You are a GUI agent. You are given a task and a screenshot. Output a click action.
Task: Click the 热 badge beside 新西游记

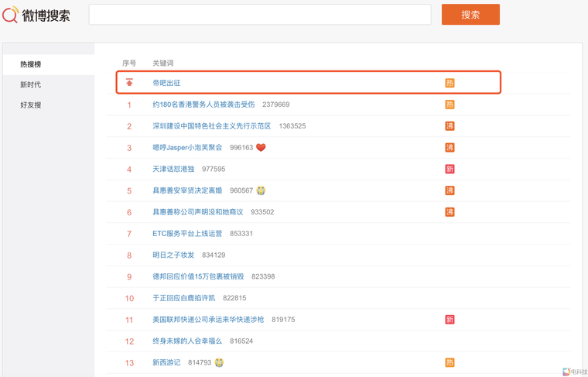(x=450, y=362)
